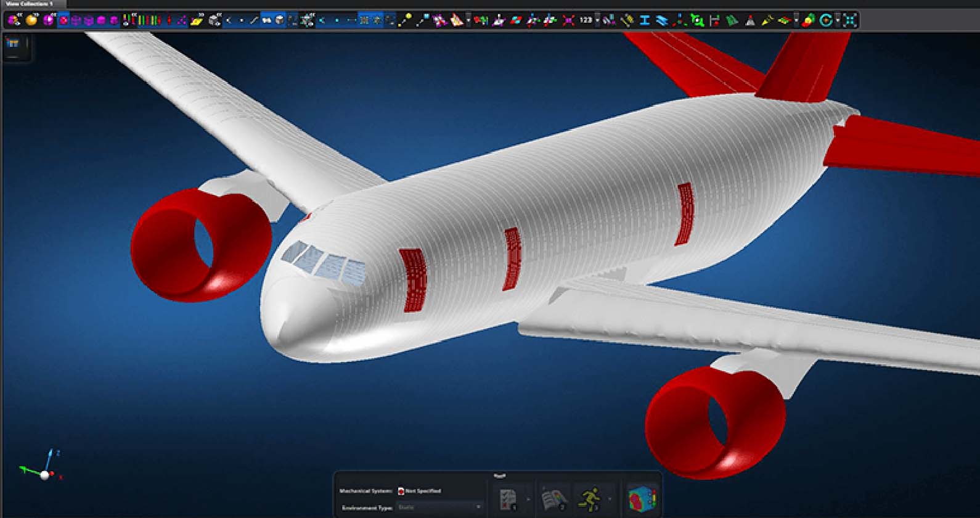Click the blue stacked layers icon
Viewport: 980px width, 518px height.
point(661,20)
